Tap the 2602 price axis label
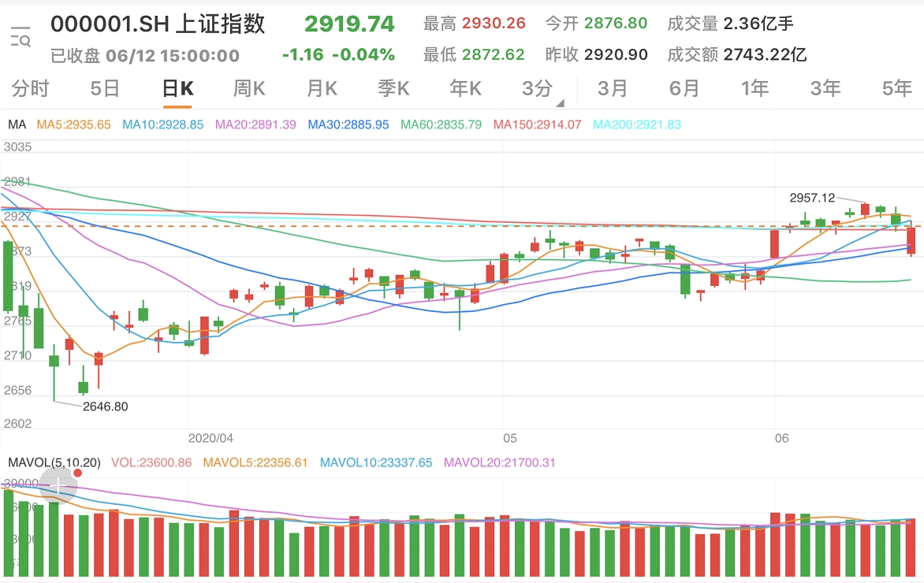The height and width of the screenshot is (583, 924). coord(17,423)
